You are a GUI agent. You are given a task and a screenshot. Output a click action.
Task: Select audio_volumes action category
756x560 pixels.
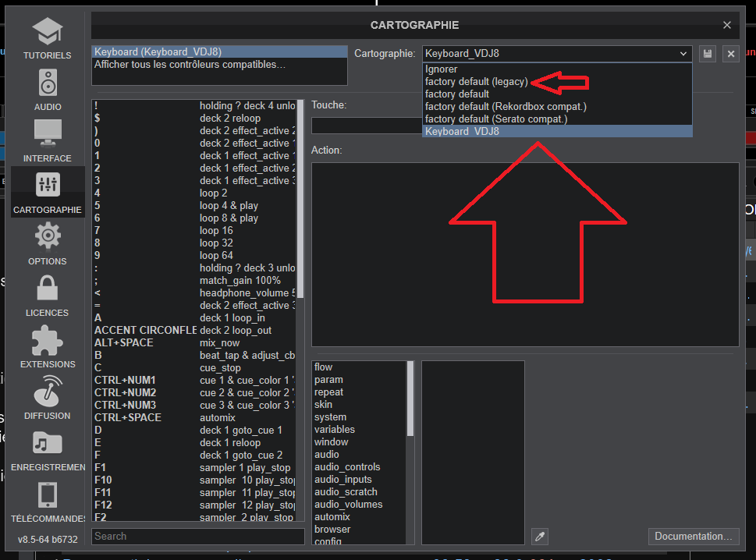pyautogui.click(x=359, y=505)
